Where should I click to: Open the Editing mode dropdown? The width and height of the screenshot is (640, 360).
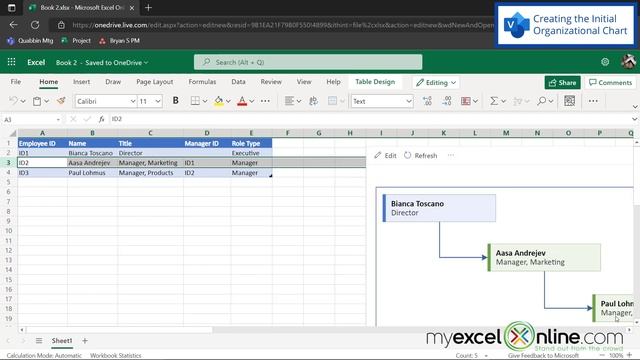pyautogui.click(x=436, y=82)
